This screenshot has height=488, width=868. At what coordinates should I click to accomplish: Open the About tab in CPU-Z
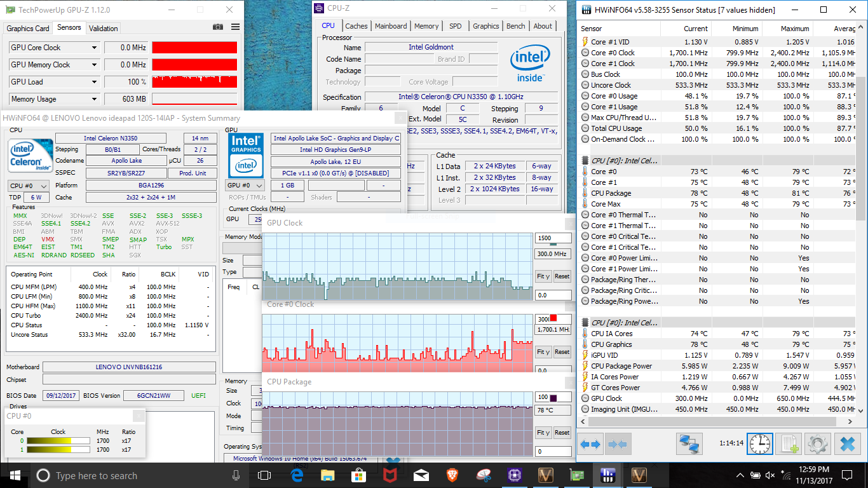pyautogui.click(x=543, y=26)
